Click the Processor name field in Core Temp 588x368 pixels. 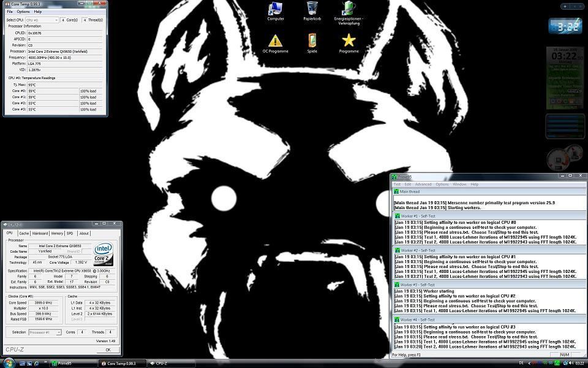(64, 52)
